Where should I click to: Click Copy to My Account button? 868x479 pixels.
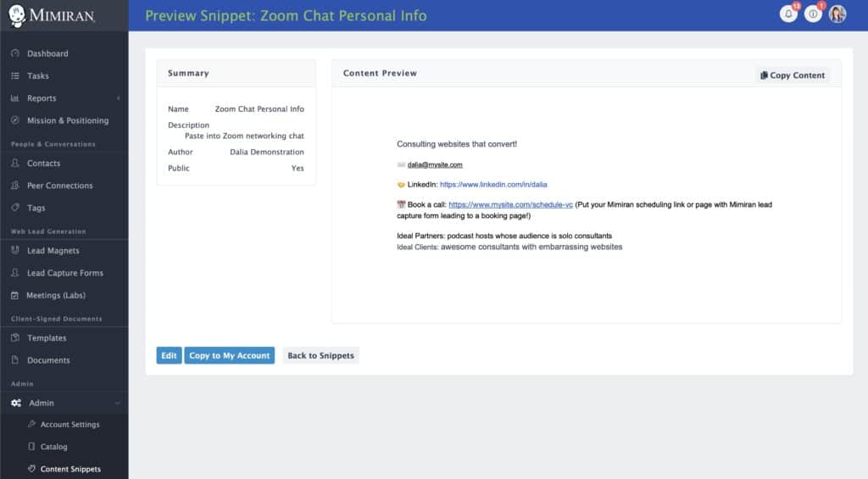coord(229,356)
